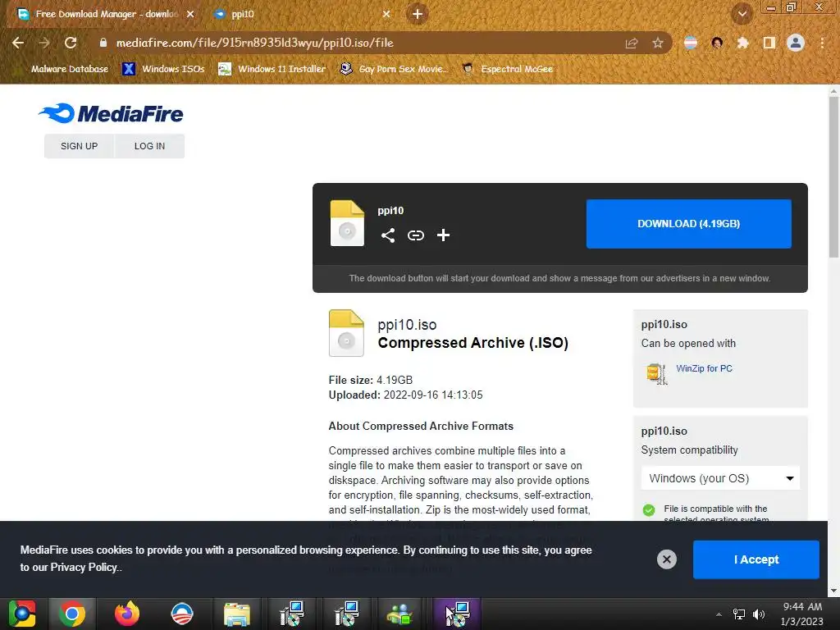
Task: Go back to the previous page
Action: 18,43
